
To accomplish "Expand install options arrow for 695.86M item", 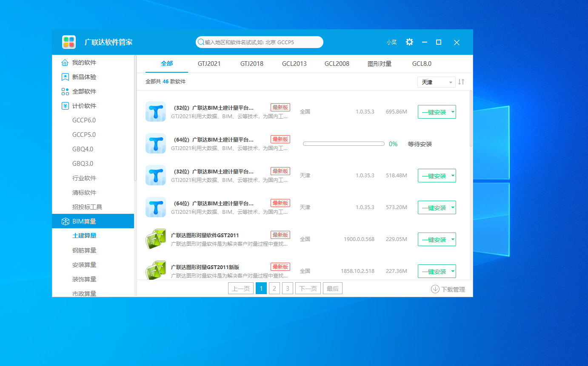I will pyautogui.click(x=453, y=112).
